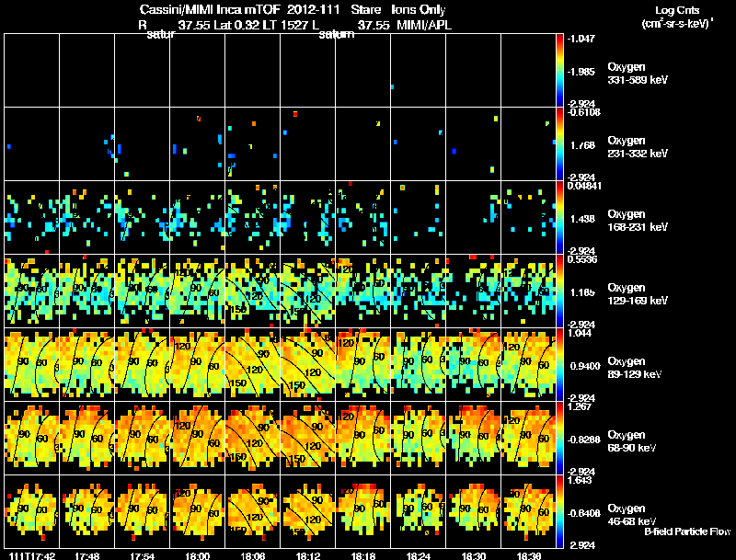This screenshot has width=736, height=560.
Task: Click the Oxygen 68-90 keV label
Action: click(x=632, y=441)
